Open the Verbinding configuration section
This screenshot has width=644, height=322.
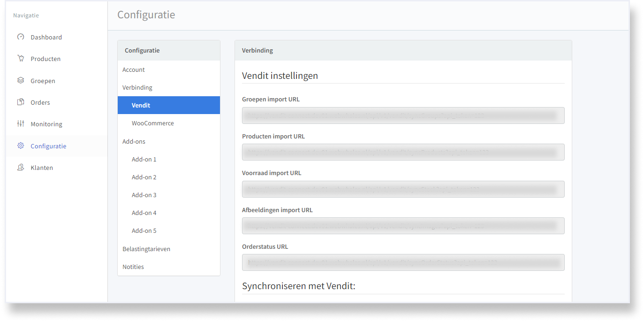pyautogui.click(x=137, y=87)
